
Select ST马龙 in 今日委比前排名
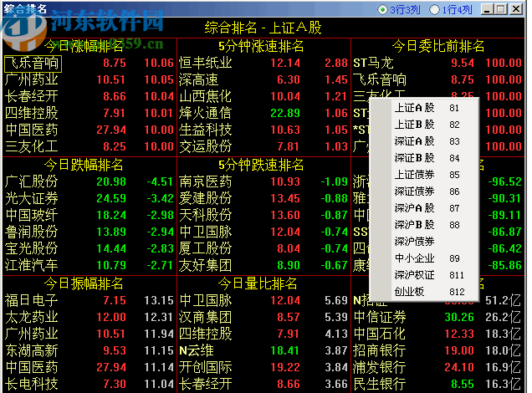tap(437, 64)
